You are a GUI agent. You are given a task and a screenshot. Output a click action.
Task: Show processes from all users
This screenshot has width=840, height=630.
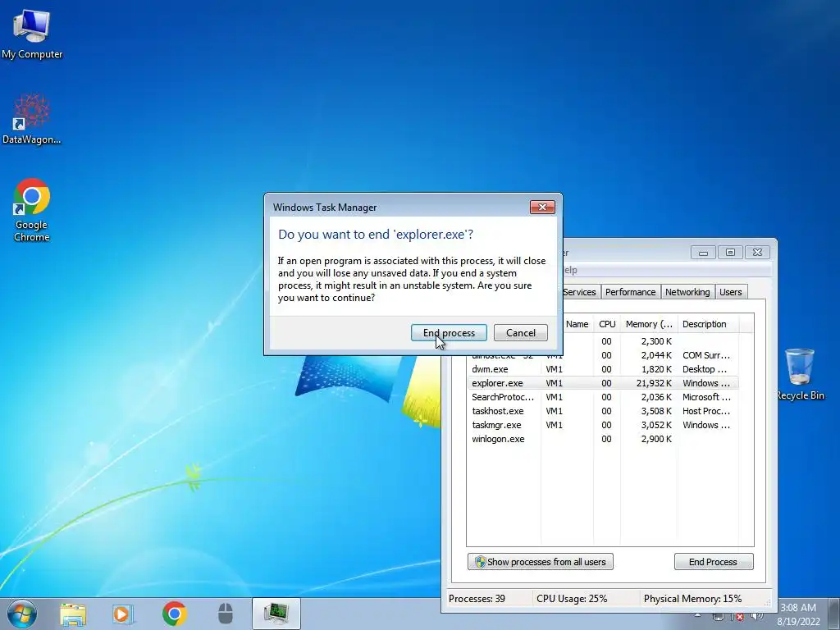(x=540, y=561)
